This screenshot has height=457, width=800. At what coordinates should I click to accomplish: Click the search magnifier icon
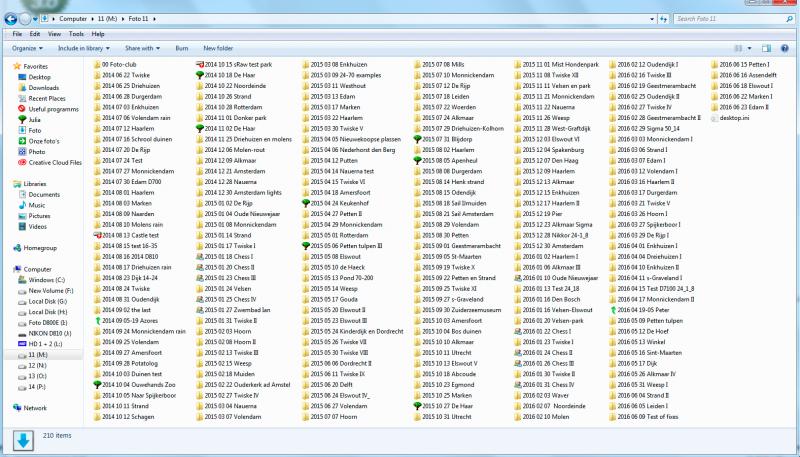tap(789, 19)
